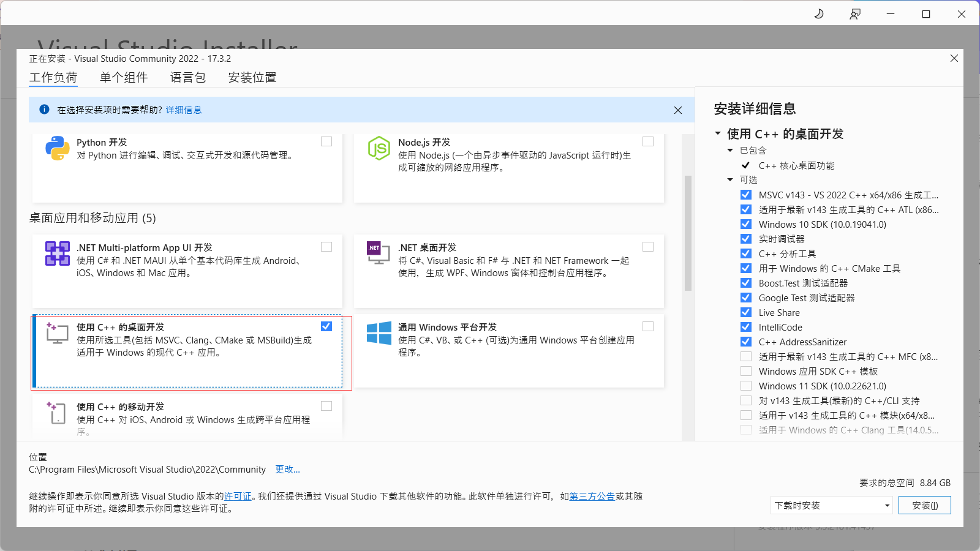Open the feedback icon in title bar
Image resolution: width=980 pixels, height=551 pixels.
pos(855,13)
